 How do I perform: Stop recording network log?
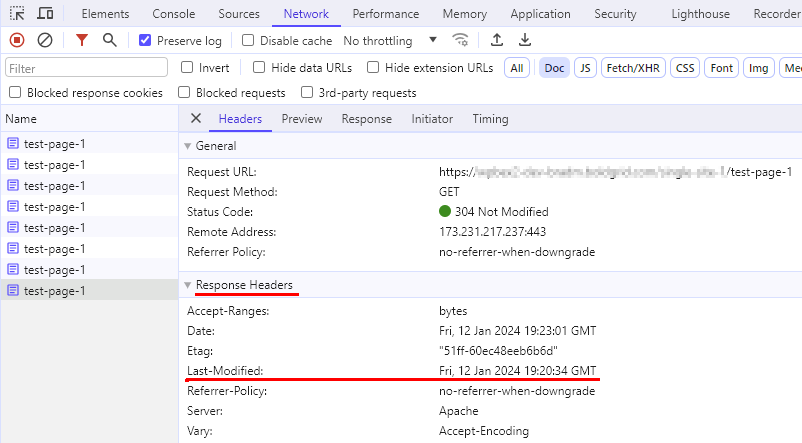pos(17,40)
